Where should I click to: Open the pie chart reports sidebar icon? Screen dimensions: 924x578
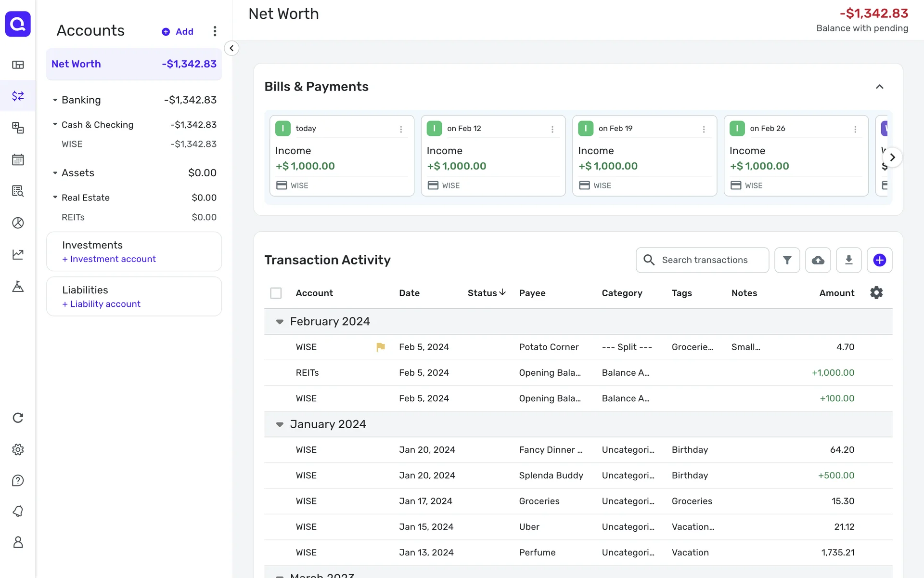pyautogui.click(x=18, y=223)
